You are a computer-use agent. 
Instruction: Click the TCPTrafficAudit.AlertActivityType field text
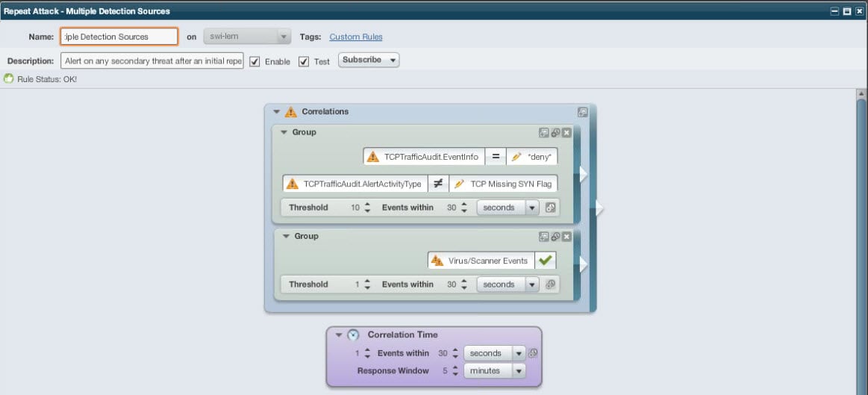pos(363,184)
